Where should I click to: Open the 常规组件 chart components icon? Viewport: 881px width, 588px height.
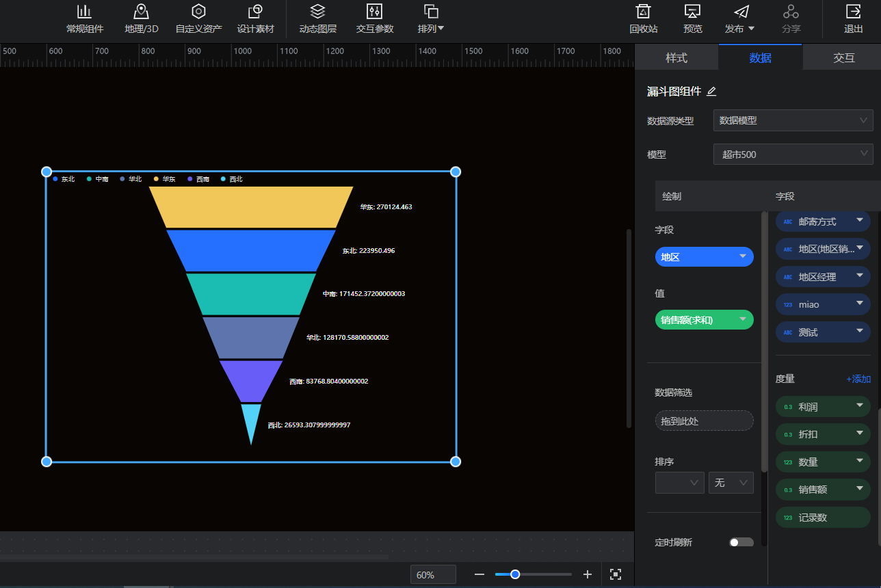[84, 12]
